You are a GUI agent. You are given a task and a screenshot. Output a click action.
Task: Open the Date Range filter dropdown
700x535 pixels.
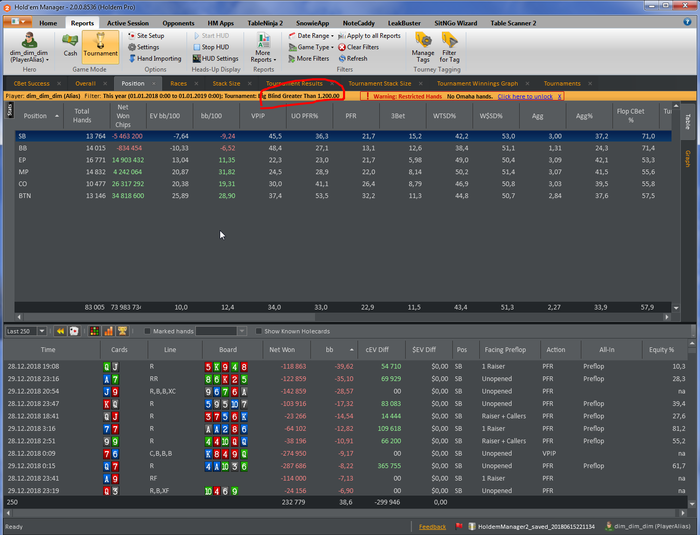311,36
